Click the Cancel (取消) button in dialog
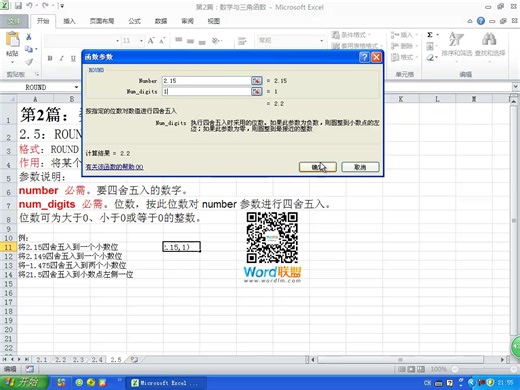This screenshot has width=520, height=390. coord(360,167)
